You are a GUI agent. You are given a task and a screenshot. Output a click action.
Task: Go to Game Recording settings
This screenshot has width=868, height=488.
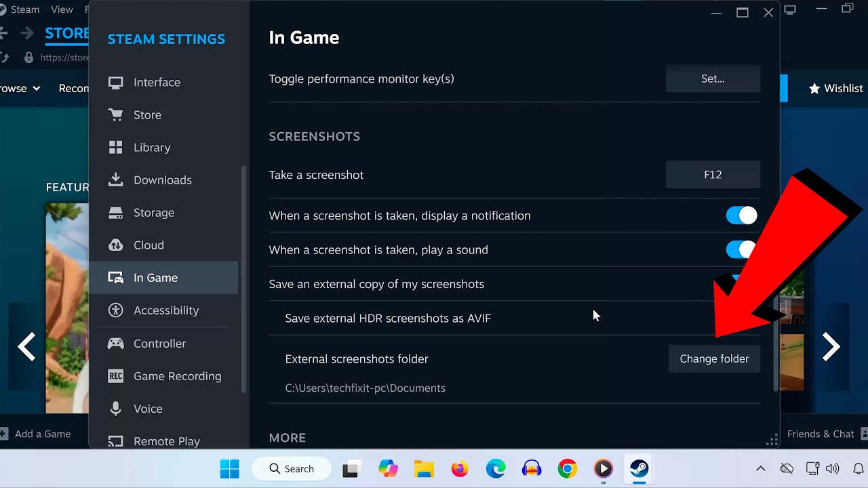pyautogui.click(x=163, y=375)
